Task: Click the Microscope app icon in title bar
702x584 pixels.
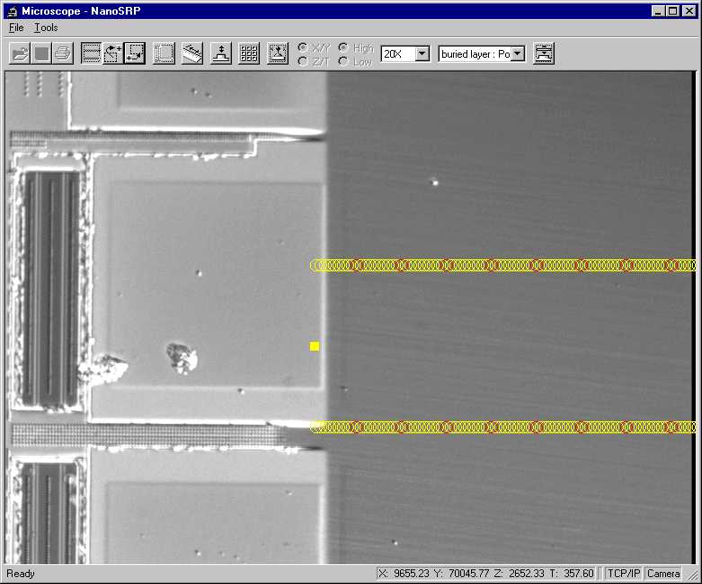Action: (x=13, y=11)
